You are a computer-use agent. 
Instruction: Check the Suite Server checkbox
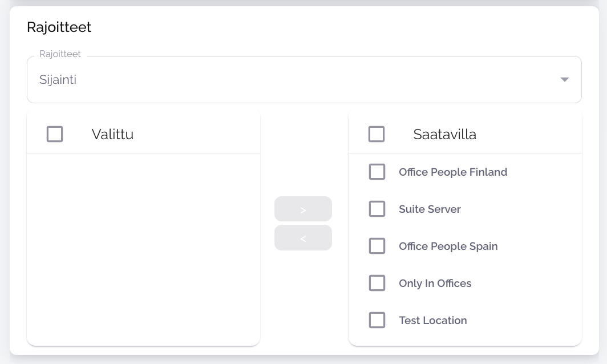click(x=377, y=209)
